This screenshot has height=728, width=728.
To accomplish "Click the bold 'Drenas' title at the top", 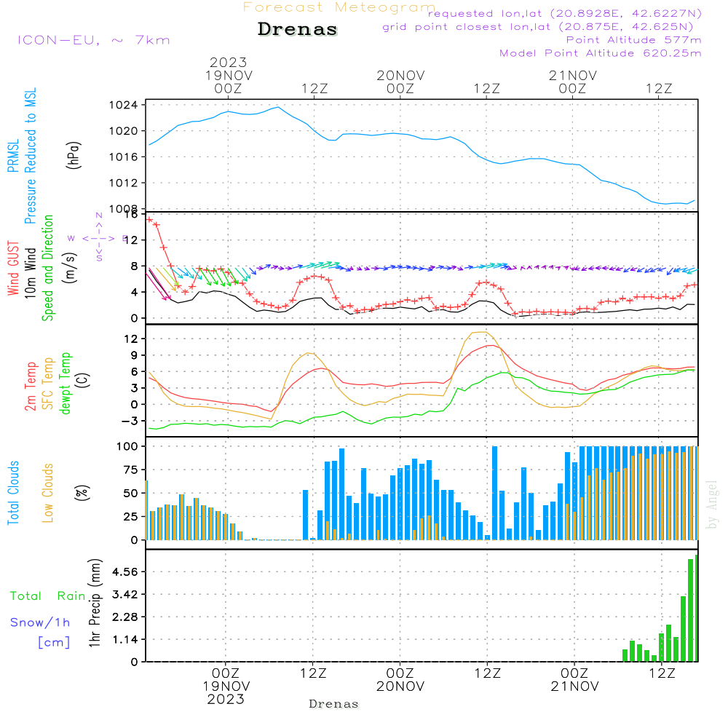I will tap(297, 29).
